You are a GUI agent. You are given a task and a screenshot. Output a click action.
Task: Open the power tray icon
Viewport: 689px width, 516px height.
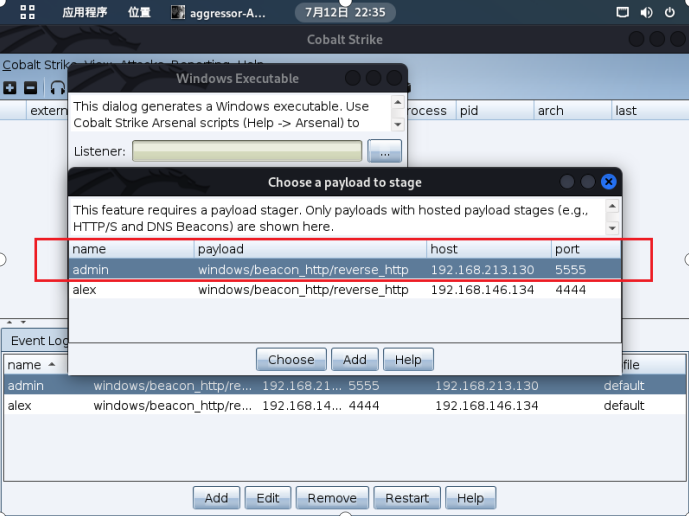(x=669, y=12)
